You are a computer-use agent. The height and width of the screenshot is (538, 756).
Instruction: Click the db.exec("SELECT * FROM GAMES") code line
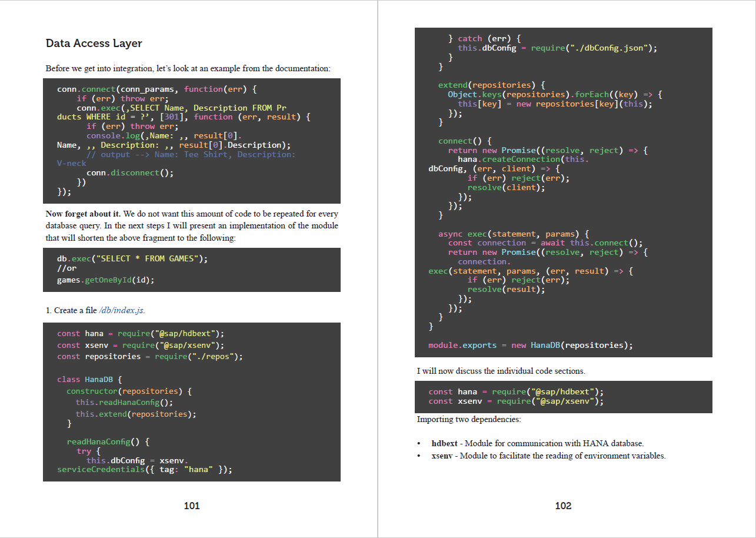point(132,258)
